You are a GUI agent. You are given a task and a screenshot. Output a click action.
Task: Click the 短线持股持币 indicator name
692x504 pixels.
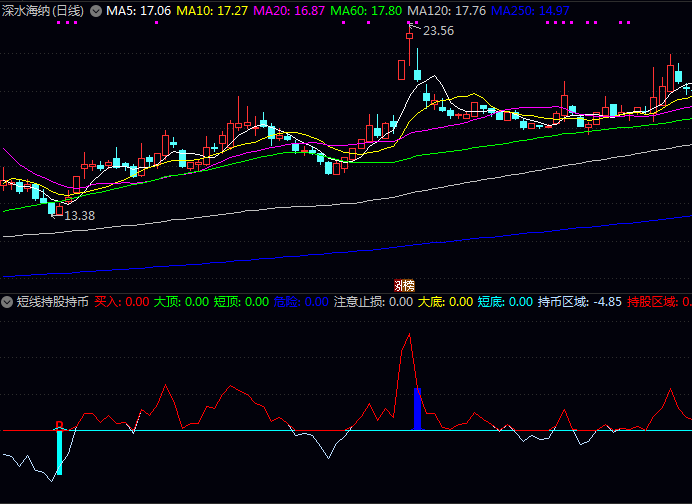52,301
